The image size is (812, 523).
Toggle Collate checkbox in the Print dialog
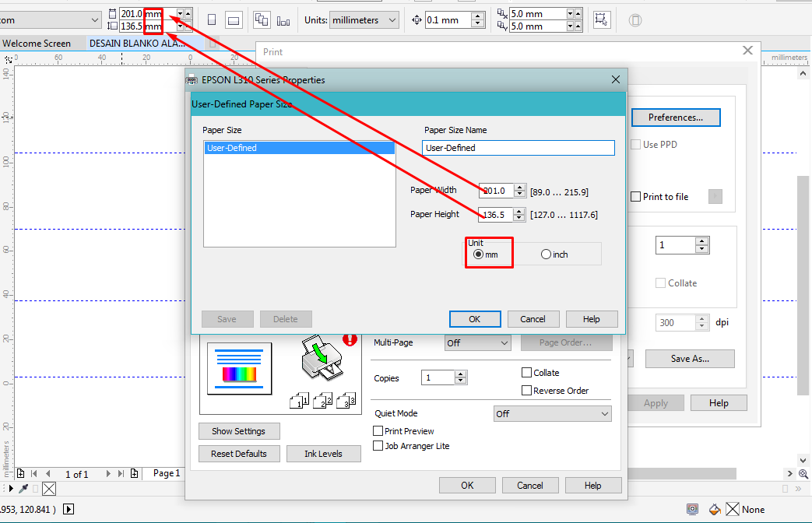pyautogui.click(x=660, y=283)
